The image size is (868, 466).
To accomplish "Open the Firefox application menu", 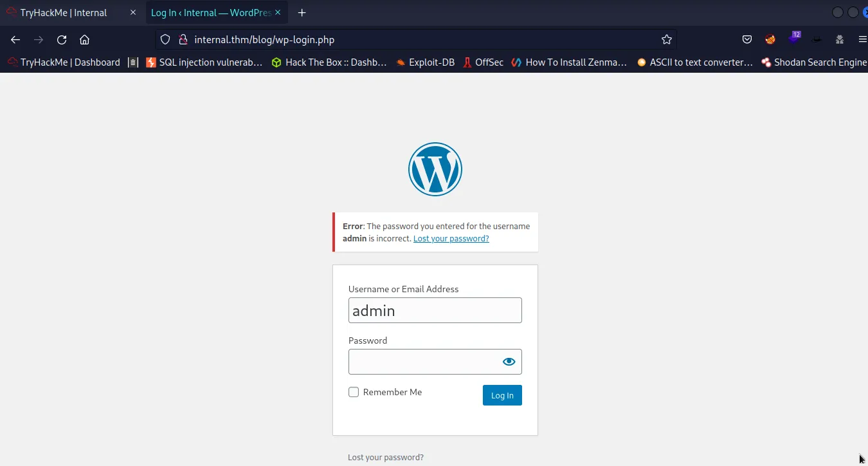I will pos(863,39).
